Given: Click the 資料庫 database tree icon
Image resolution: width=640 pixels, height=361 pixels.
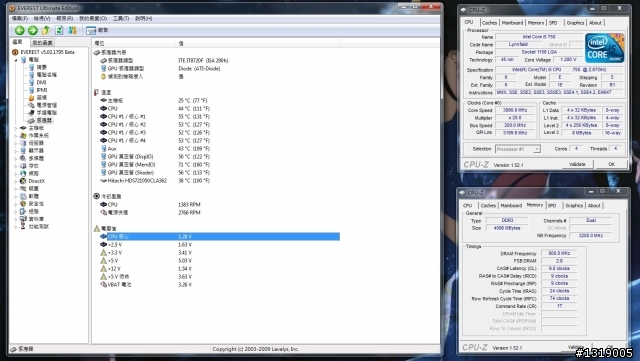Looking at the screenshot, I should point(23,219).
